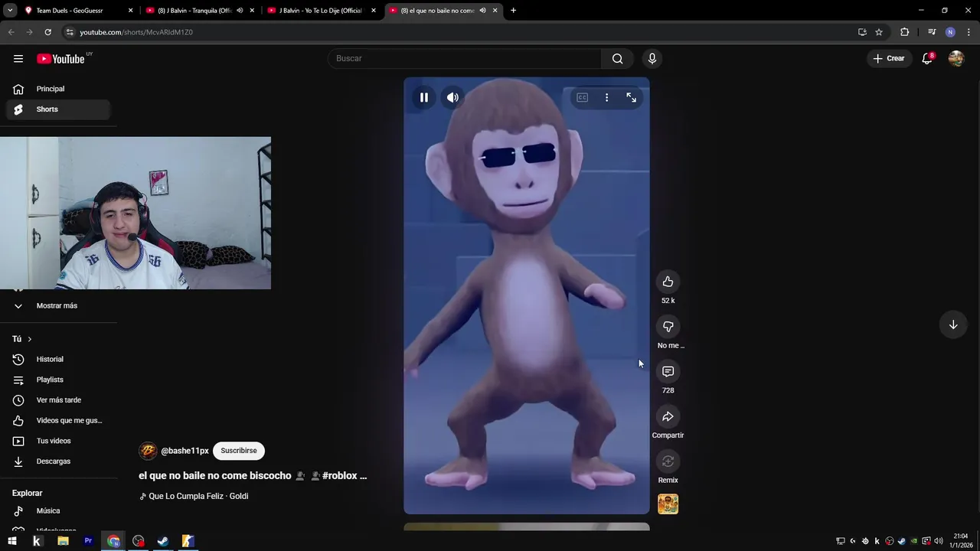980x551 pixels.
Task: Go to the next Short arrow
Action: click(x=953, y=324)
